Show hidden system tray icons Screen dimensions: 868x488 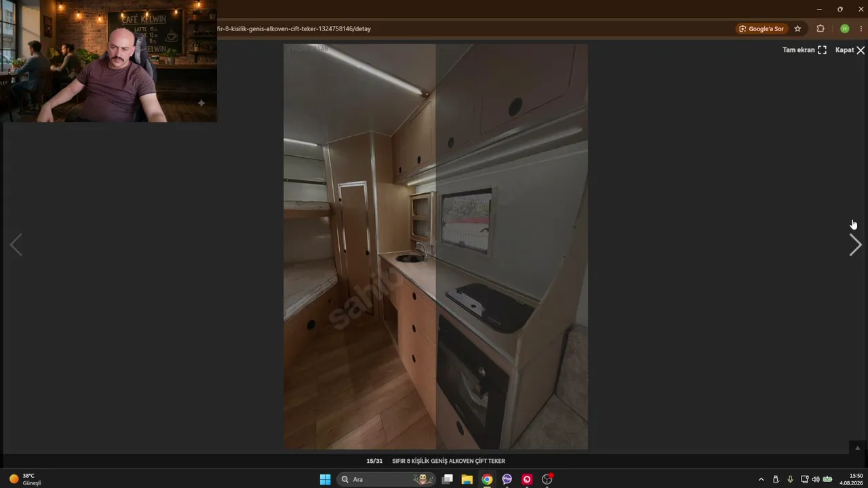761,479
